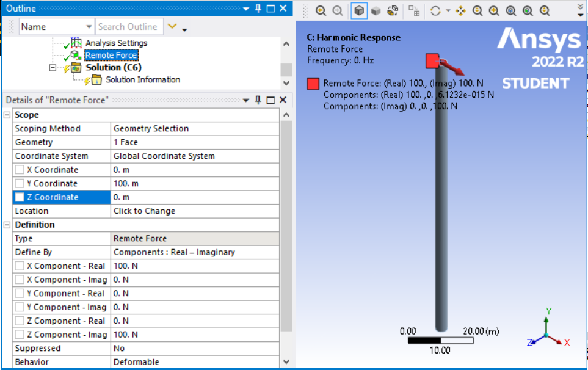Collapse the Solution (C6) tree node
Screen dimensions: 588x370
click(53, 68)
